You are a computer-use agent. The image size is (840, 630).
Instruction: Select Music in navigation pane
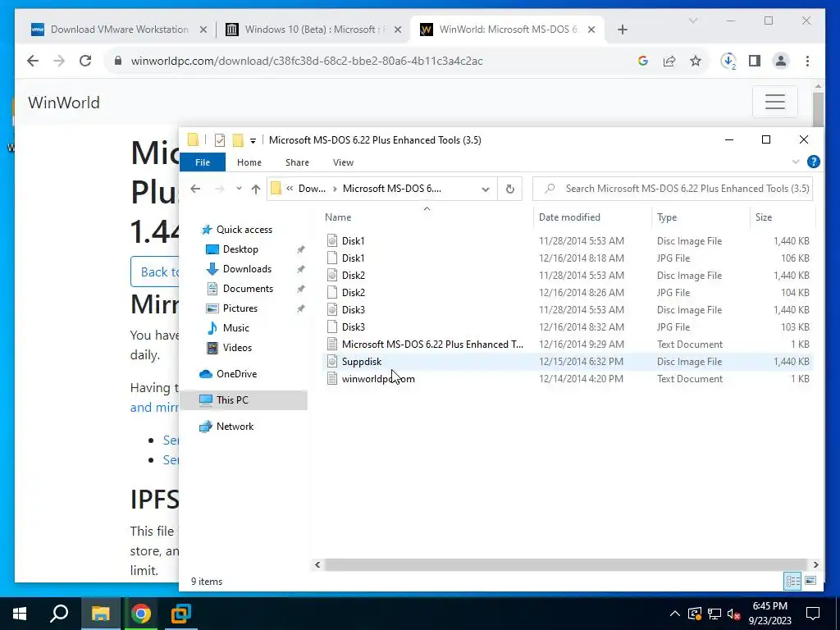[235, 328]
